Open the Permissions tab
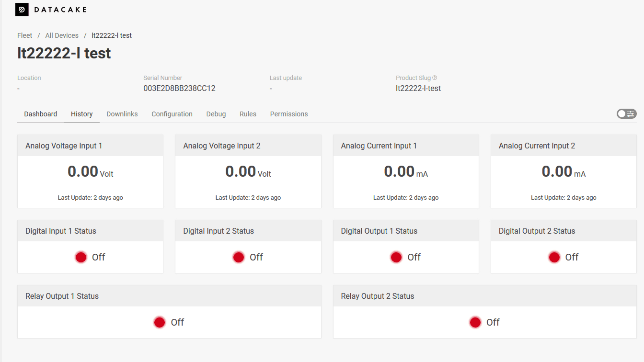The width and height of the screenshot is (644, 362). pos(289,114)
